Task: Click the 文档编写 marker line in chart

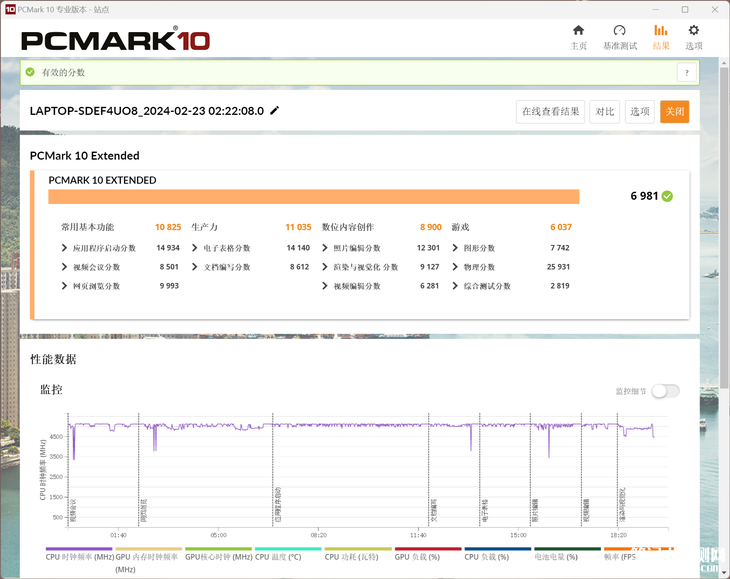Action: point(429,470)
